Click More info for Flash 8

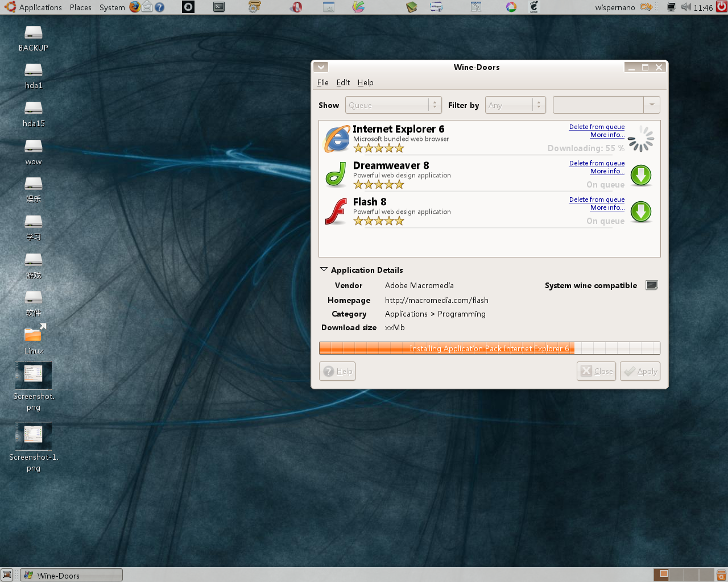coord(607,207)
